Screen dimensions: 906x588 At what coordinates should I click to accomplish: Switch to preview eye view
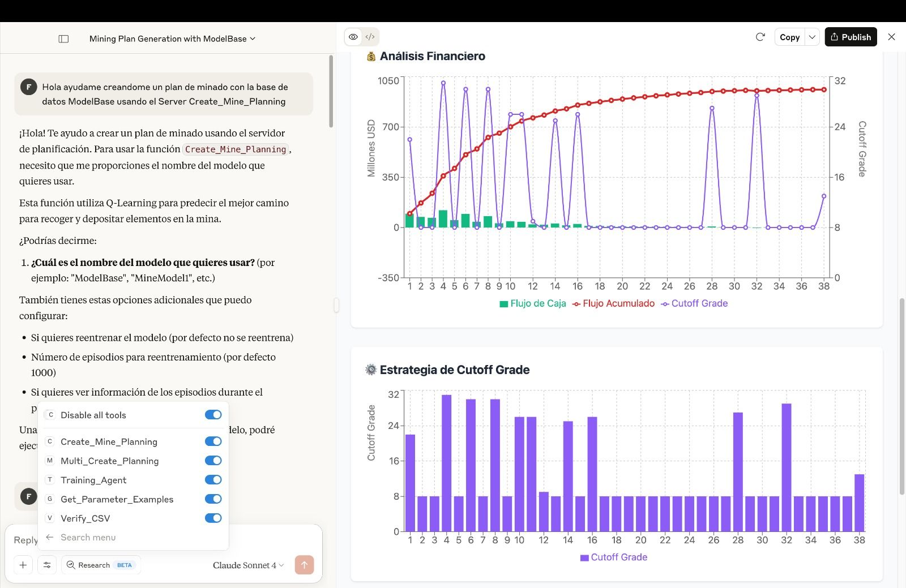click(x=353, y=37)
